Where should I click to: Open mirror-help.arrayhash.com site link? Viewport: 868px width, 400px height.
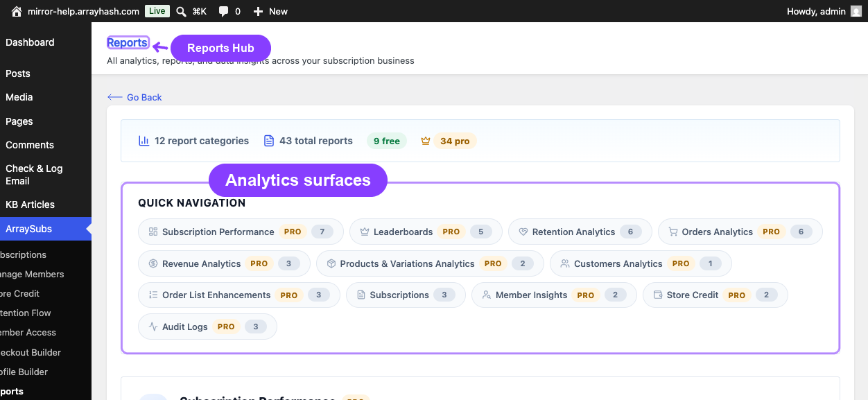(83, 11)
